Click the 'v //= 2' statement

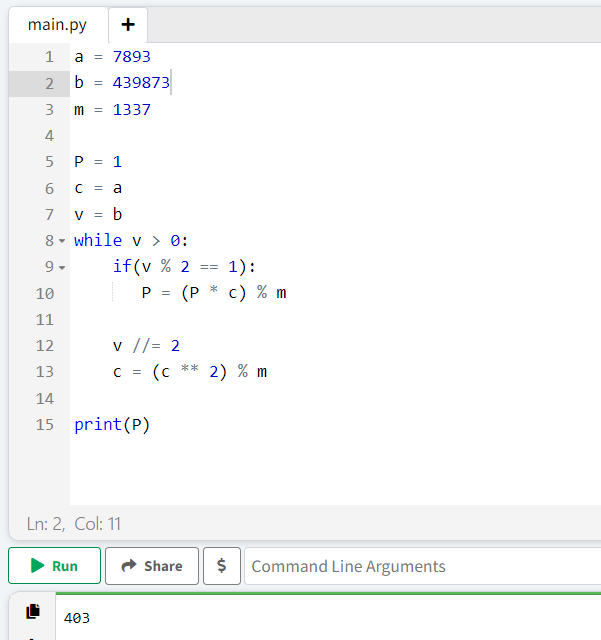pos(146,346)
